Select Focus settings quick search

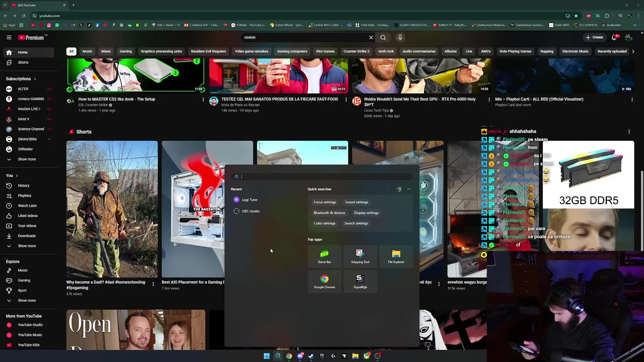(325, 202)
